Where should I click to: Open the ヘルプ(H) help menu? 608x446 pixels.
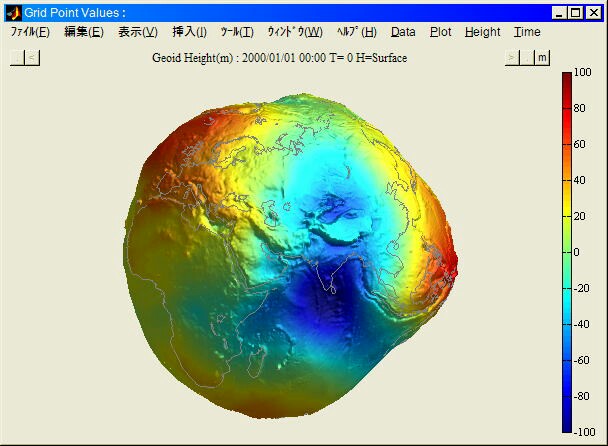pos(357,32)
